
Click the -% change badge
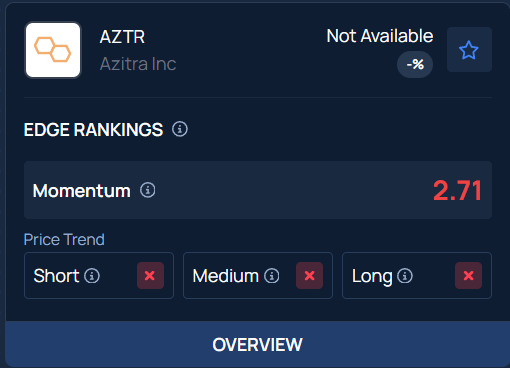415,64
